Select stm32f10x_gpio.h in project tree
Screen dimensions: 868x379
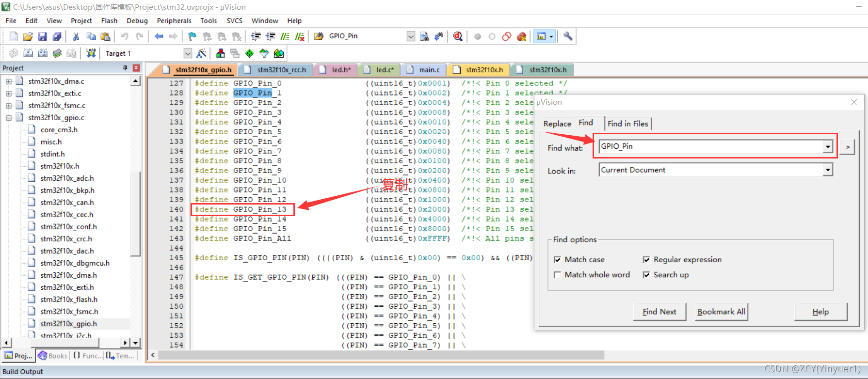tap(68, 324)
